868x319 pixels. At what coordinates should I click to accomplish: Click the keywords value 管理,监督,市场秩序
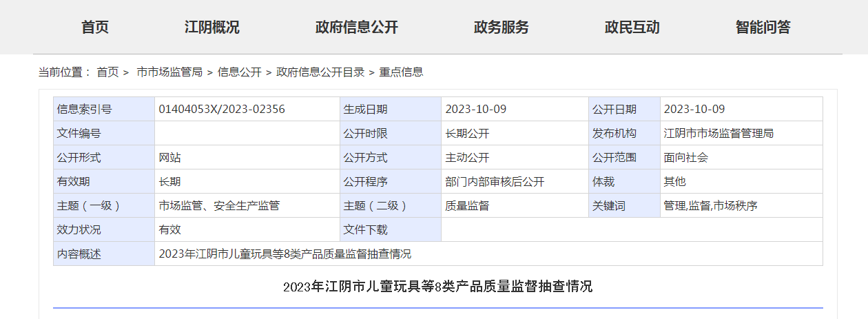click(710, 205)
